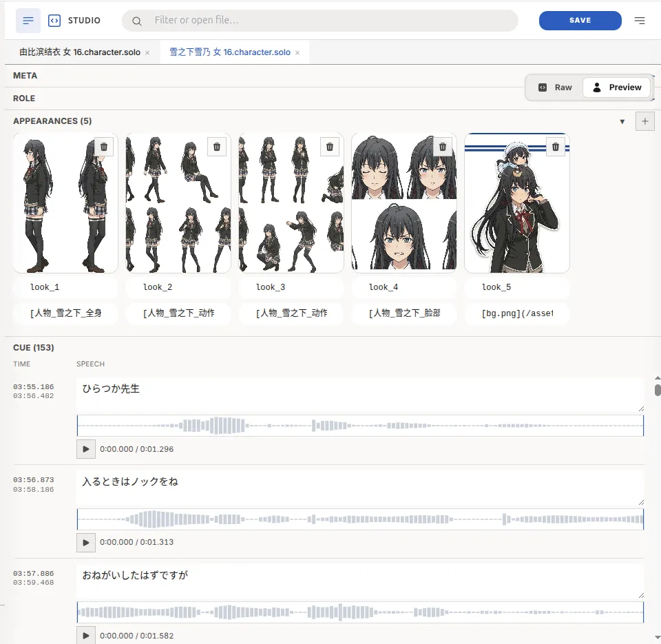This screenshot has height=644, width=661.
Task: Seek in the 入るときはノックをね waveform
Action: (x=360, y=519)
